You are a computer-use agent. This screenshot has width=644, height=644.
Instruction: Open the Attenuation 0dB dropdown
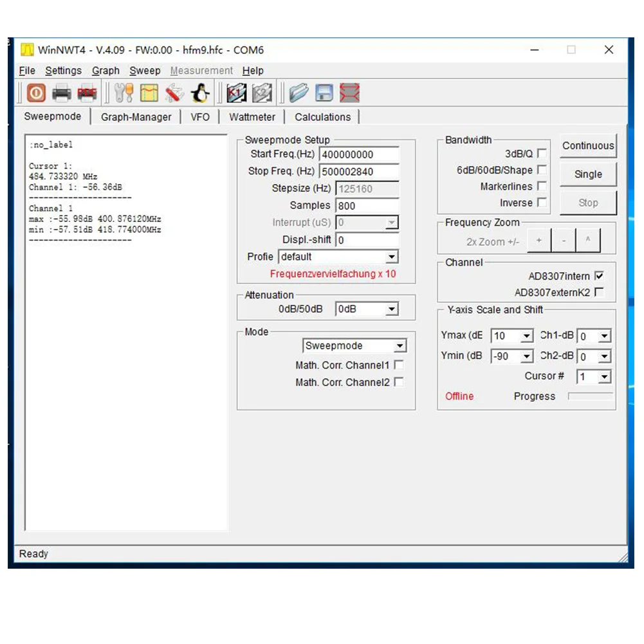click(367, 309)
